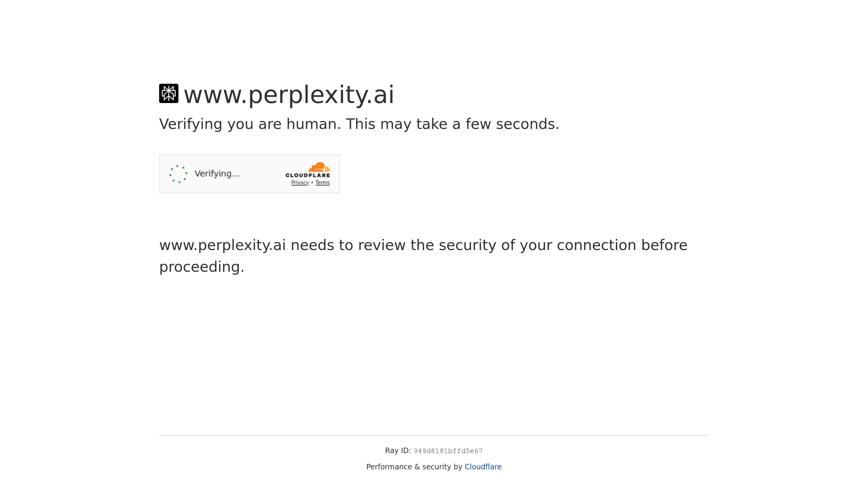Click the orange Cloudflare cloud logo
Viewport: 868px width, 482px height.
[319, 167]
